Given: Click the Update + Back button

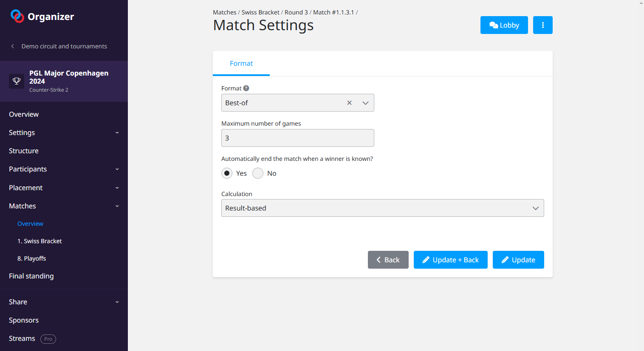Looking at the screenshot, I should pyautogui.click(x=450, y=260).
